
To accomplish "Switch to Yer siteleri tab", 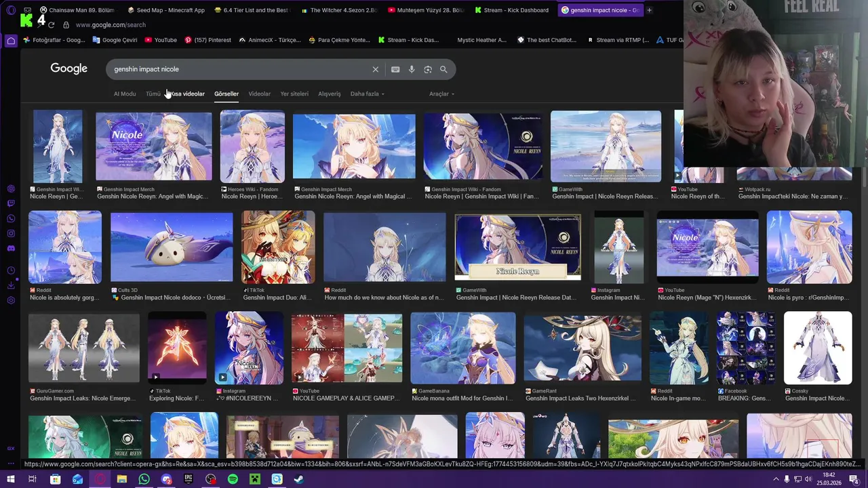I will click(294, 94).
